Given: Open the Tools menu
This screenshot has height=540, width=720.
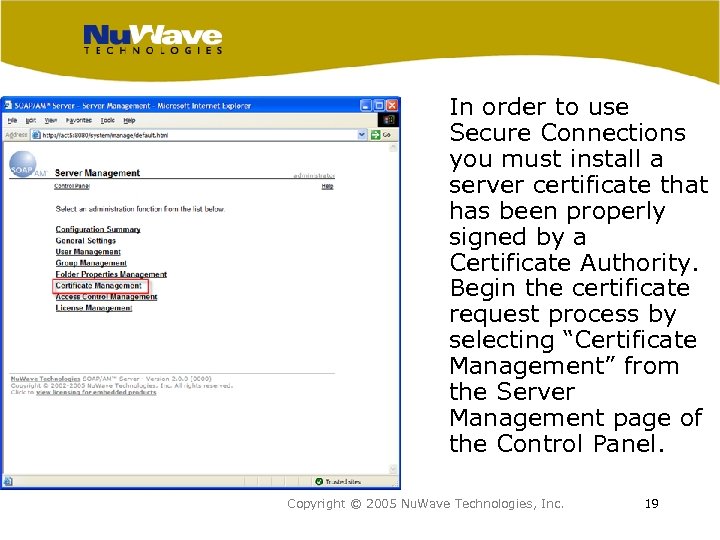Looking at the screenshot, I should coord(107,120).
